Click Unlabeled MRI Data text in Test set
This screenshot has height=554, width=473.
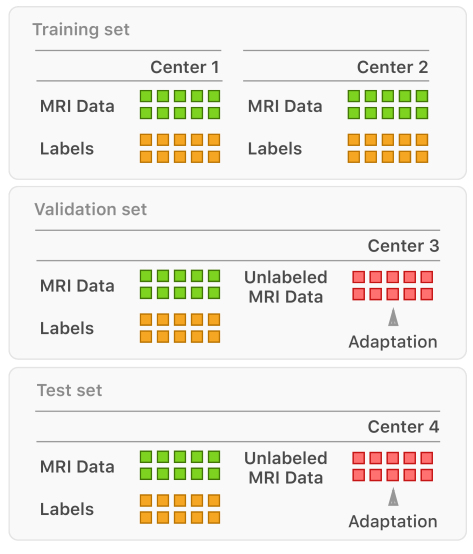pos(286,468)
